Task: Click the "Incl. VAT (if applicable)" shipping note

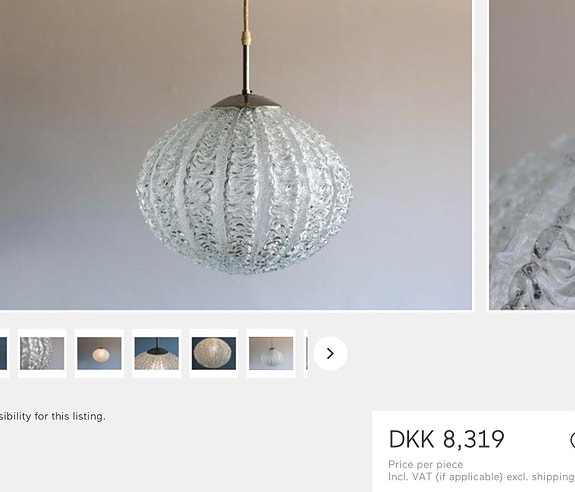Action: (x=481, y=477)
